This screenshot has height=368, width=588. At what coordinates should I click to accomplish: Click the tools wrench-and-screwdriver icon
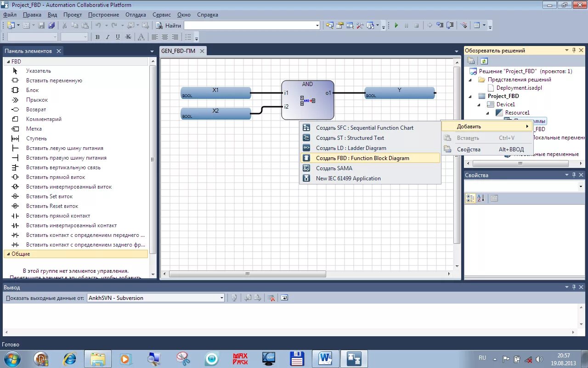coord(360,26)
